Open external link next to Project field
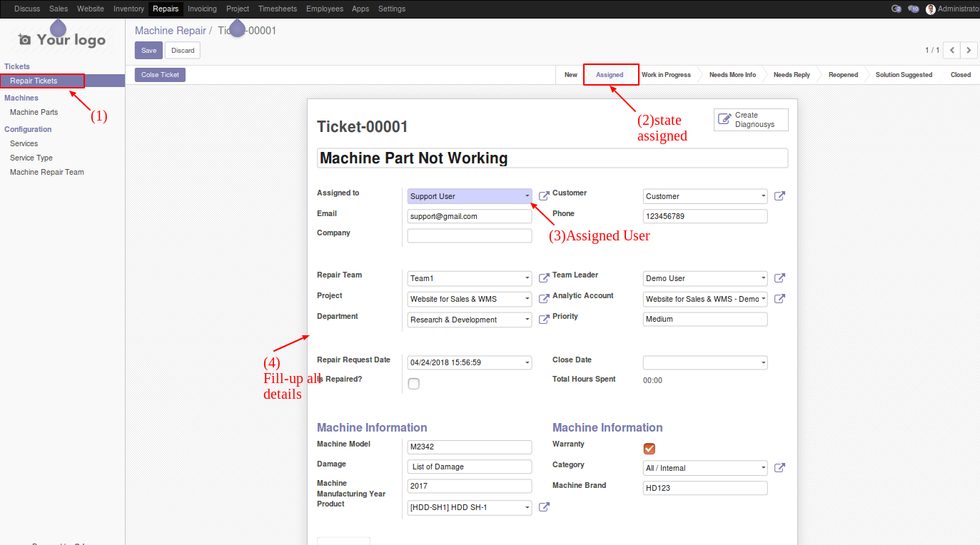 coord(544,299)
